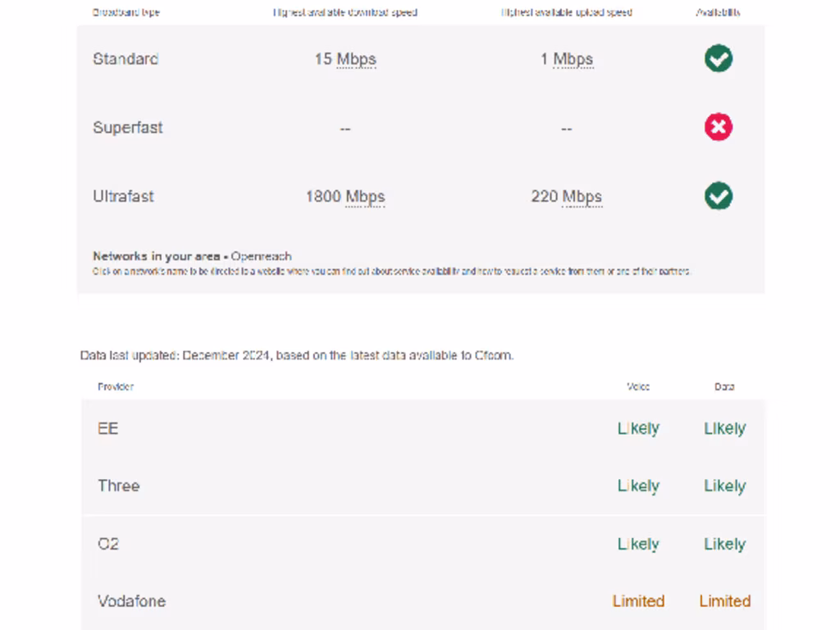This screenshot has width=840, height=630.
Task: Click the red cross for Superfast broadband
Action: [719, 127]
